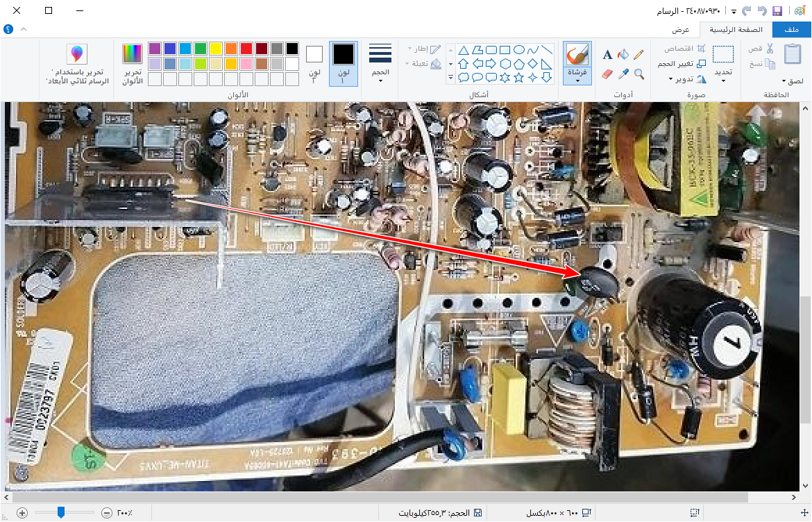
Task: Click Crop (اقتصاص)
Action: [684, 49]
